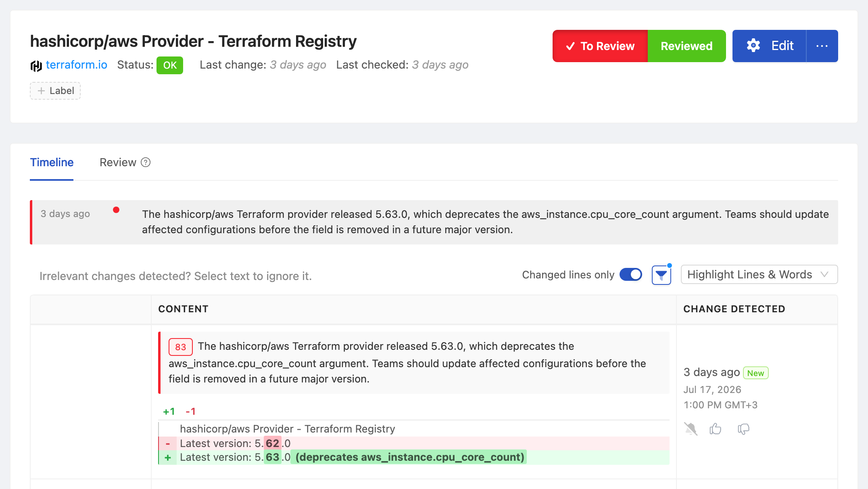Screen dimensions: 868x489
Task: Switch to the Timeline tab
Action: click(52, 162)
